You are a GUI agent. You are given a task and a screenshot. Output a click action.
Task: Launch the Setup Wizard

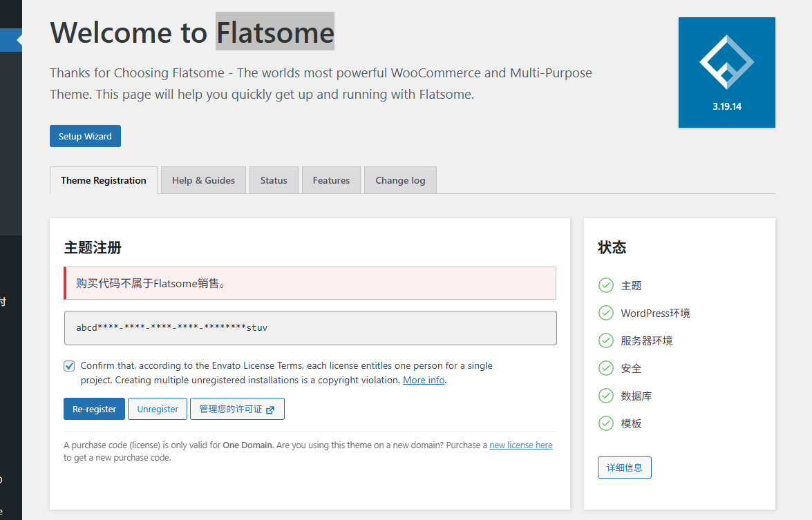coord(86,136)
